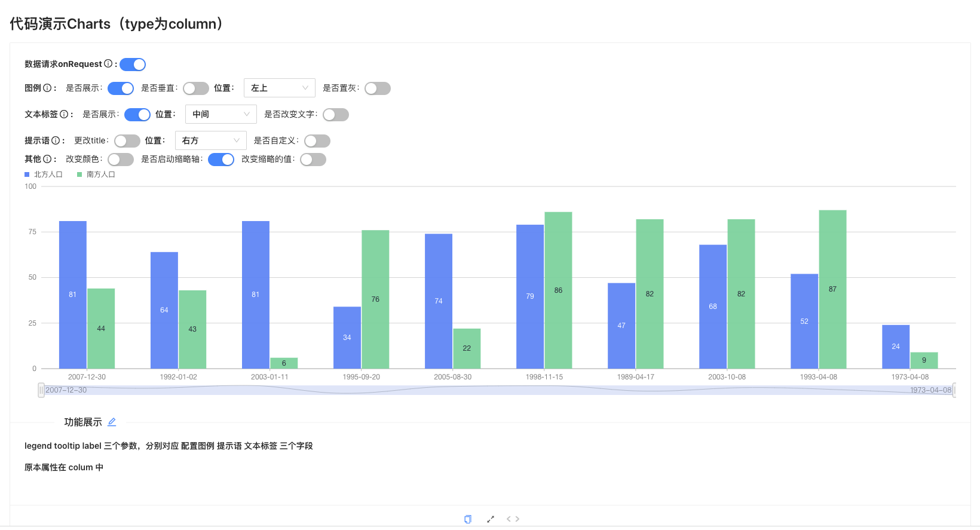Turn on the 是否置灰 switch
Screen dimensions: 980x530
pos(378,88)
